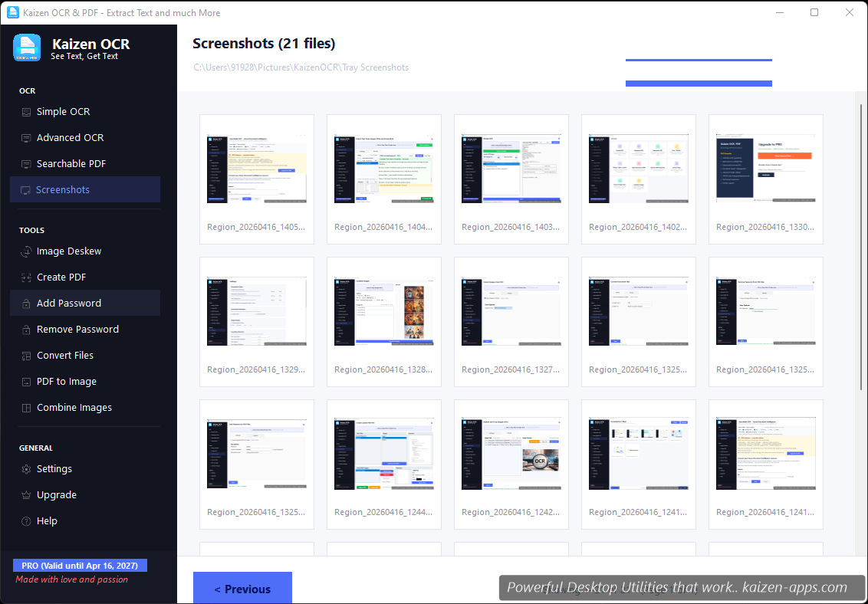The height and width of the screenshot is (604, 868).
Task: Click the Previous navigation button
Action: point(242,588)
